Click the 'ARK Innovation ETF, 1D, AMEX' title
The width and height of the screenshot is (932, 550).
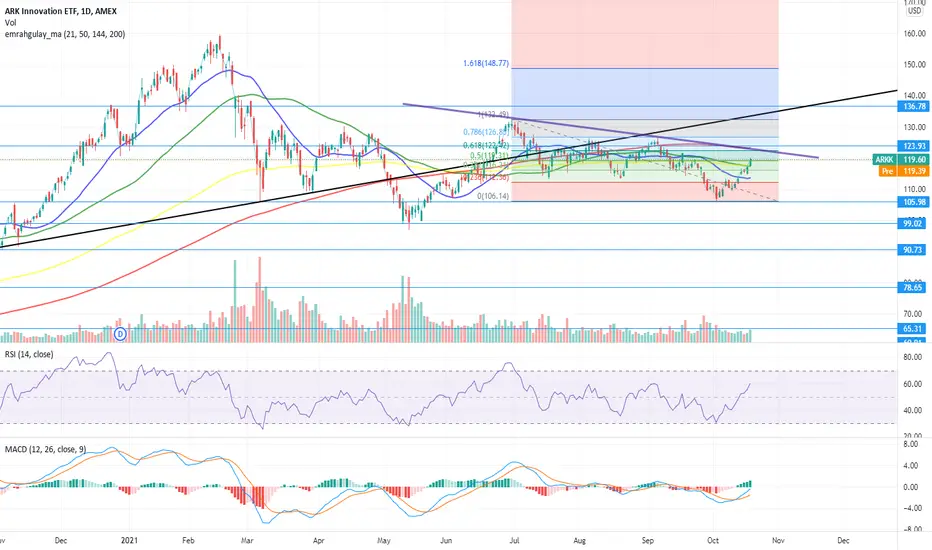pos(61,11)
